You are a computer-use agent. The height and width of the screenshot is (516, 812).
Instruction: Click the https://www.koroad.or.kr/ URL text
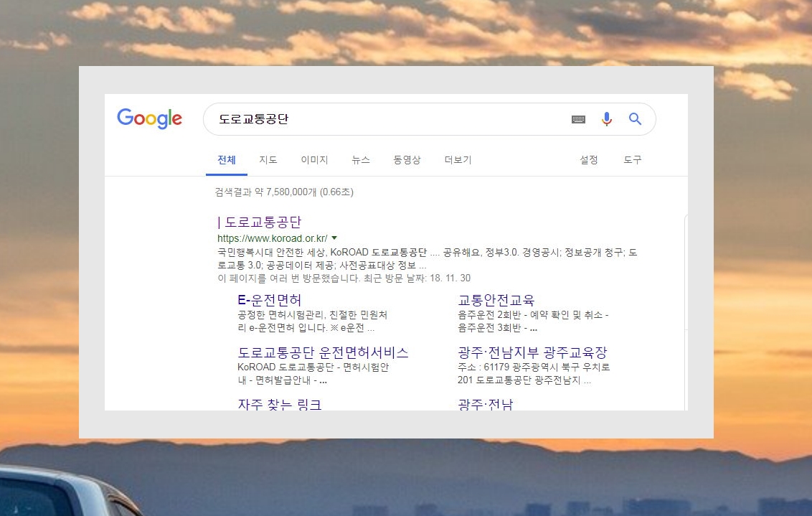pyautogui.click(x=273, y=238)
